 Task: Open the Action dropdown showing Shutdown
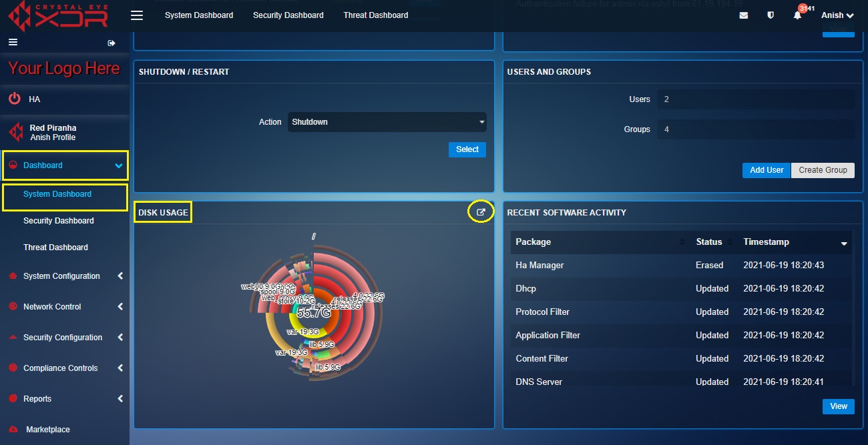click(387, 122)
